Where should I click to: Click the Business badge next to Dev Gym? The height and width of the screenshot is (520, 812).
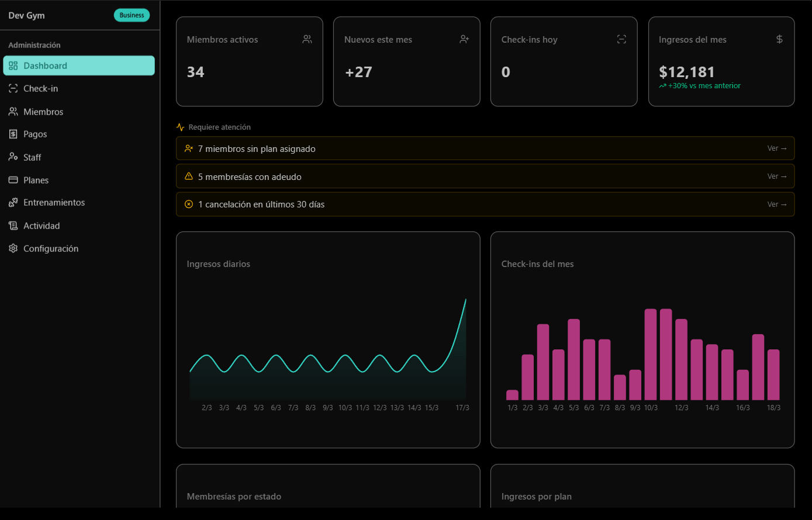(x=132, y=15)
